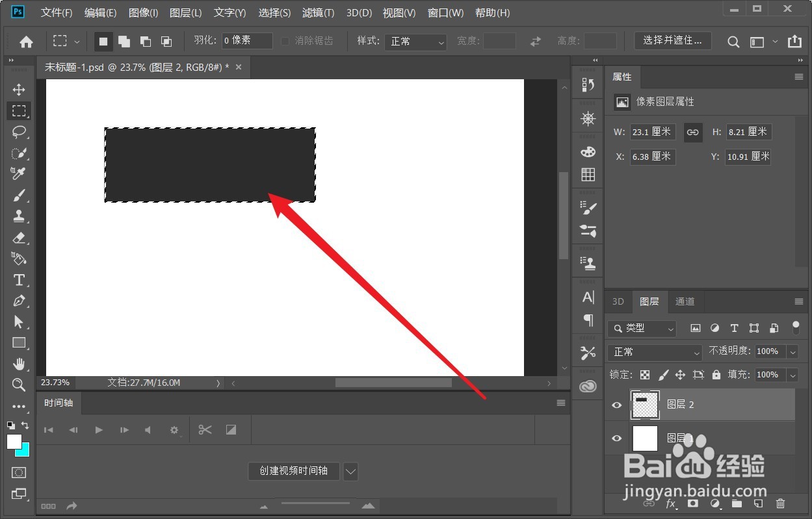The height and width of the screenshot is (519, 812).
Task: Select the Horizontal Type tool
Action: coord(19,280)
